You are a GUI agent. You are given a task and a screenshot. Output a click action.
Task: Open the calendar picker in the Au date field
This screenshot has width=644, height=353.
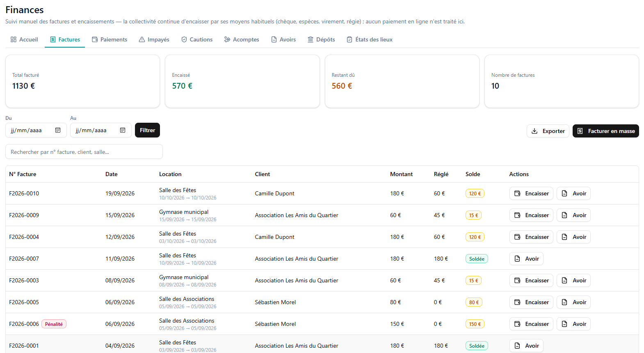point(123,130)
